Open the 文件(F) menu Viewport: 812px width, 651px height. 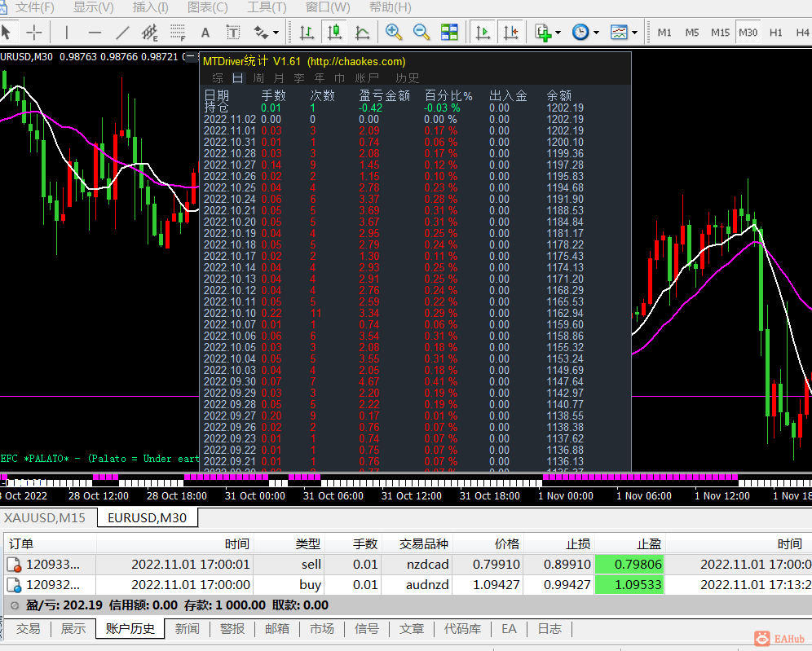pos(34,7)
